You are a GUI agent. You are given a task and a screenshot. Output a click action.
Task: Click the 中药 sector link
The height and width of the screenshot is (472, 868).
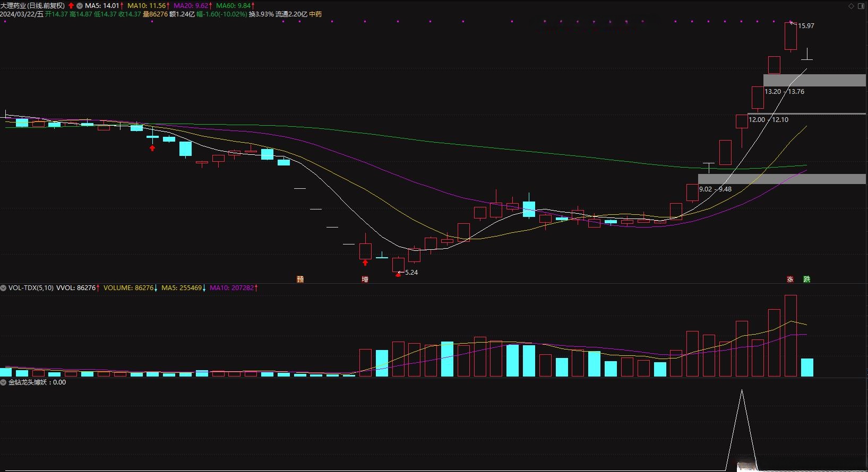point(315,14)
